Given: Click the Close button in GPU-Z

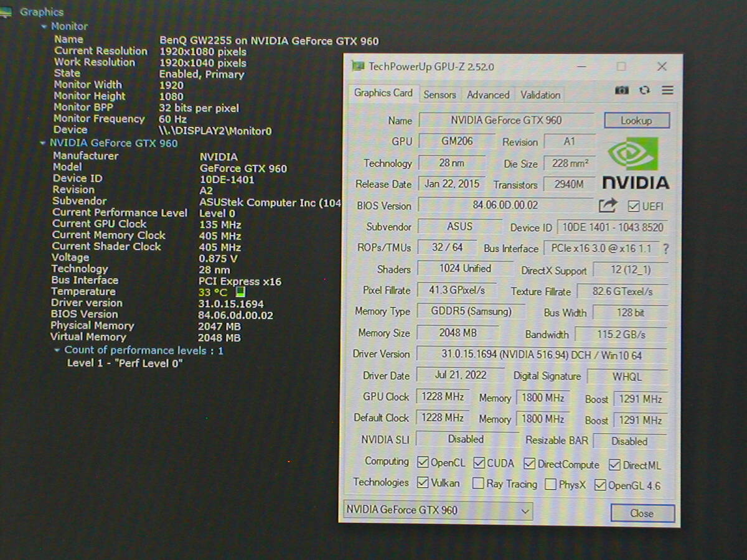Looking at the screenshot, I should 642,513.
